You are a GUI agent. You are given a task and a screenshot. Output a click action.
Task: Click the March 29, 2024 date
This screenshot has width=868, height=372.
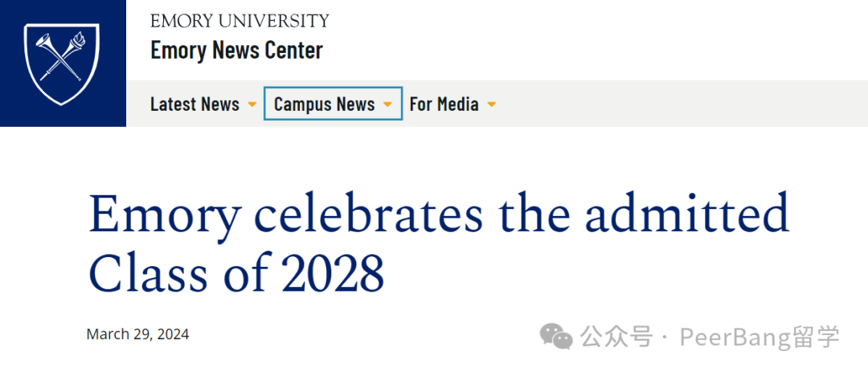coord(138,334)
